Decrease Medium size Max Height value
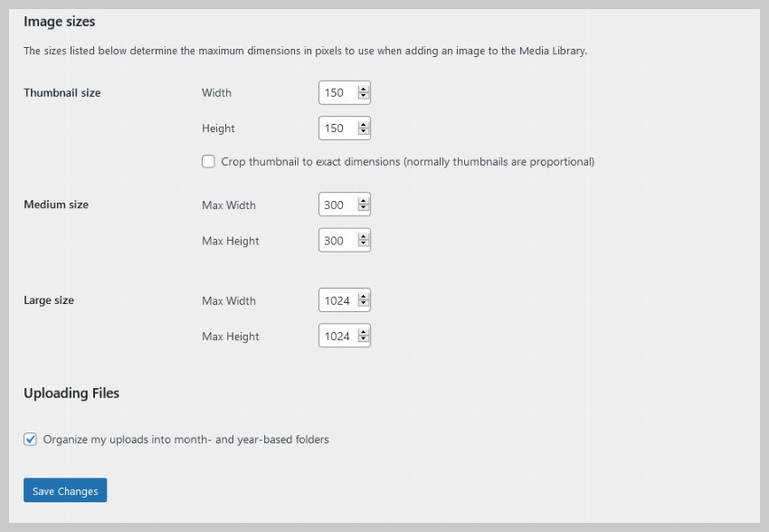The width and height of the screenshot is (769, 532). [363, 244]
